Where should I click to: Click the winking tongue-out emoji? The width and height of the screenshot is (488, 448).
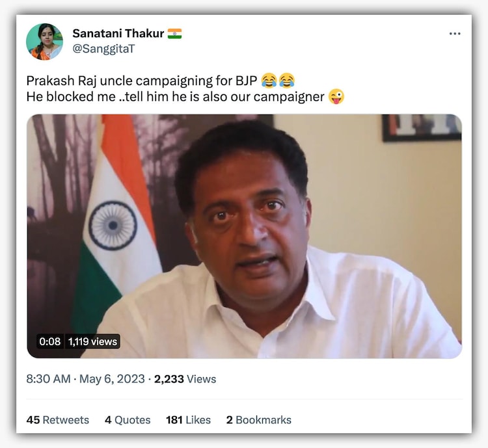(x=336, y=96)
